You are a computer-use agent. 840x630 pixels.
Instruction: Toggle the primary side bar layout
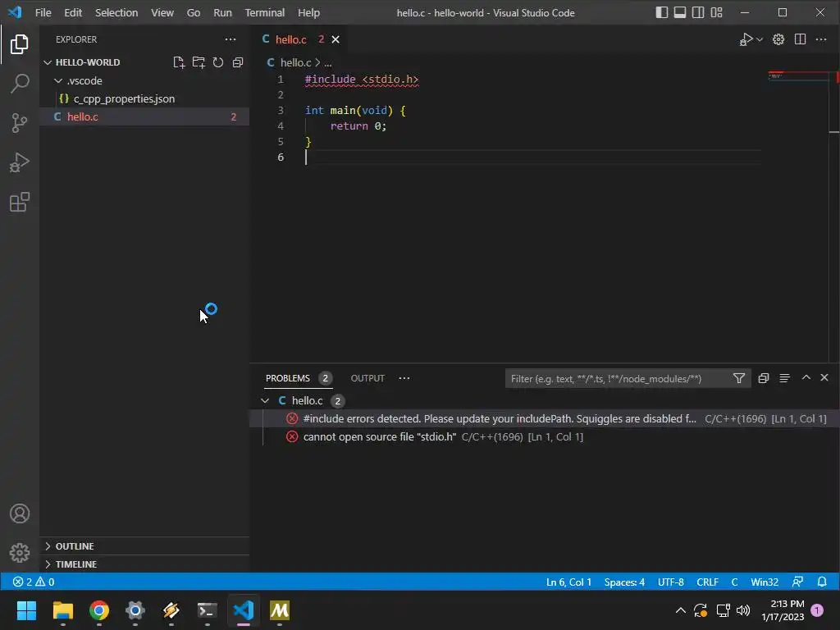pyautogui.click(x=662, y=12)
